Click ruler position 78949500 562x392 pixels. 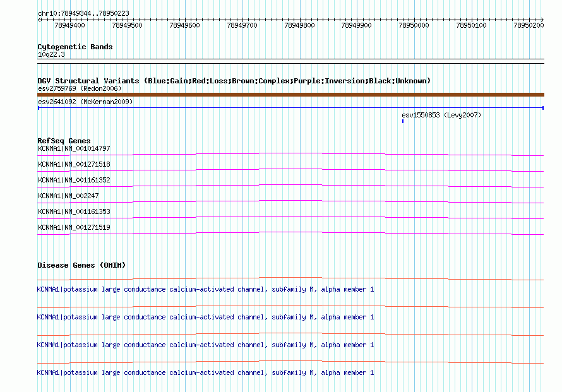(127, 25)
